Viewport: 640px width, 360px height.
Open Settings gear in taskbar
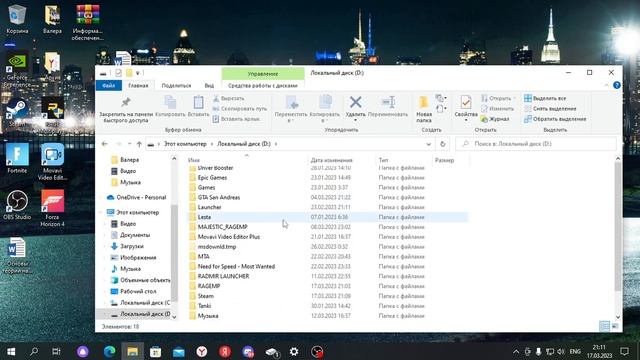click(x=294, y=351)
